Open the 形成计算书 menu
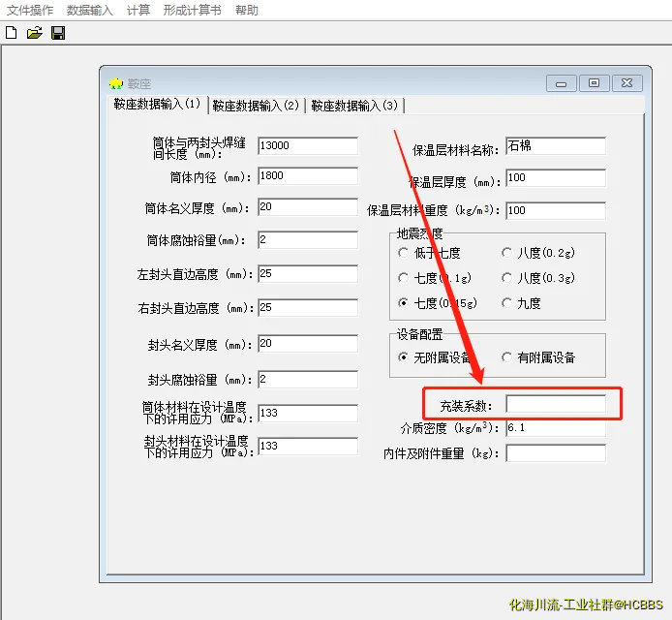The width and height of the screenshot is (672, 620). click(x=193, y=10)
